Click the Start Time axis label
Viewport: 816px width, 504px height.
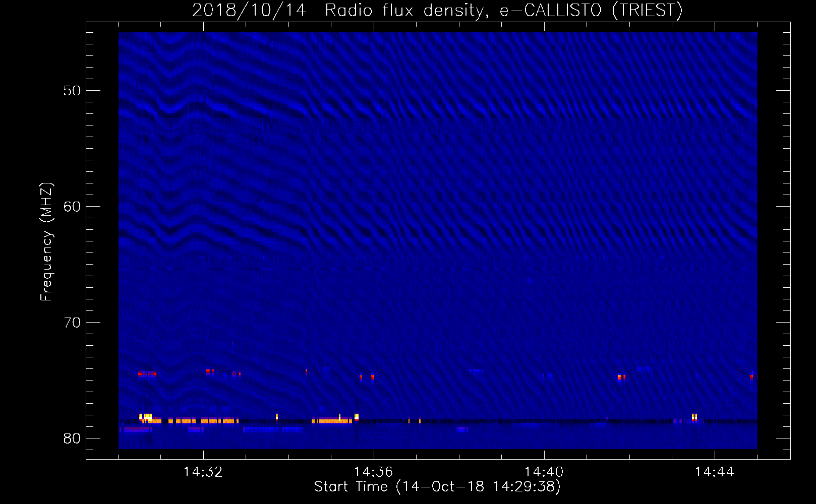(x=437, y=487)
